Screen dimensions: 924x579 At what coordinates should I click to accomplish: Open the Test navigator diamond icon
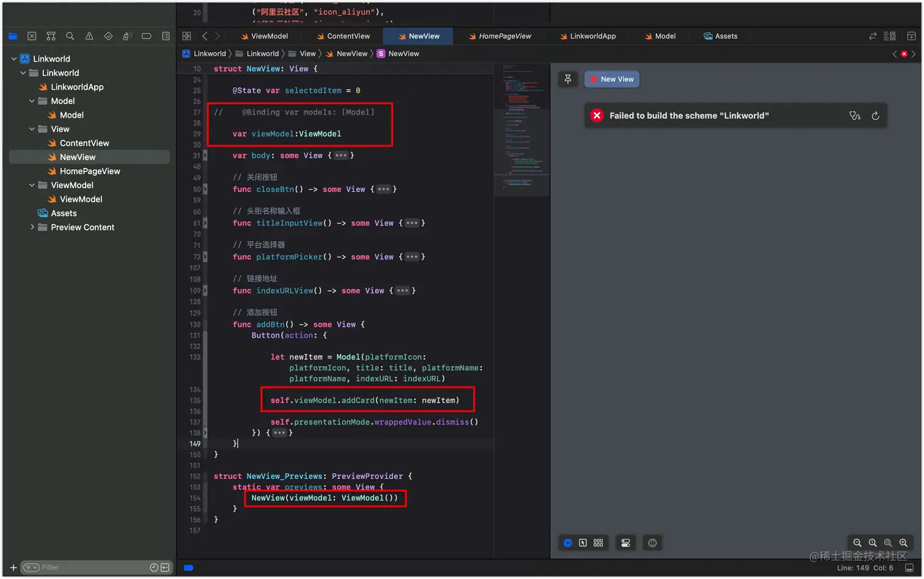108,37
